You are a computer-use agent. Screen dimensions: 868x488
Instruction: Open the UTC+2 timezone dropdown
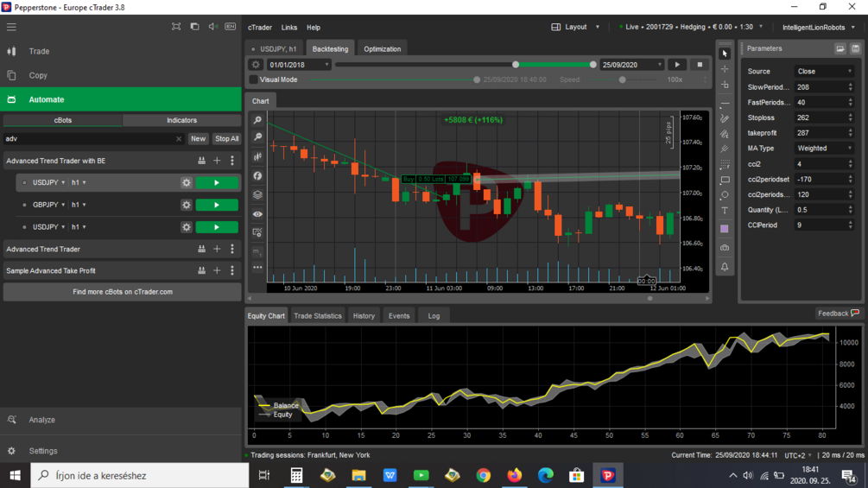(x=798, y=455)
